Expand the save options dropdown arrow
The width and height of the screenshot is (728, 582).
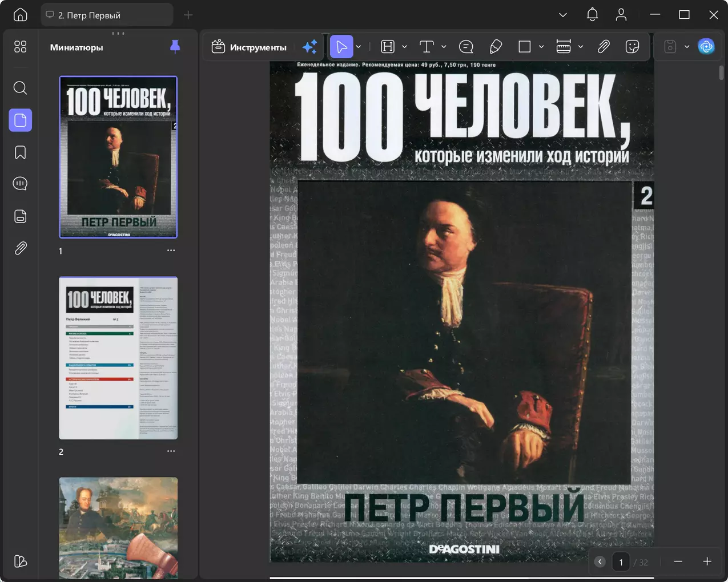[687, 47]
